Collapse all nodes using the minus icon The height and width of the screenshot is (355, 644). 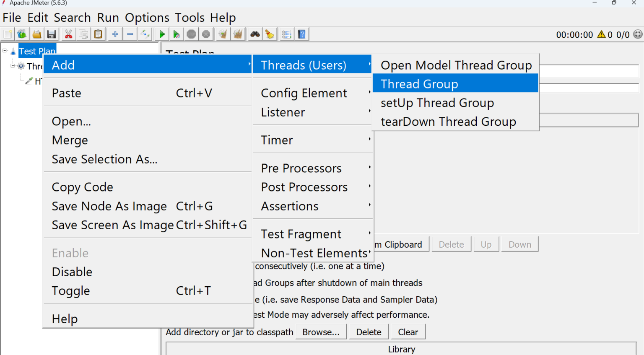click(x=130, y=34)
